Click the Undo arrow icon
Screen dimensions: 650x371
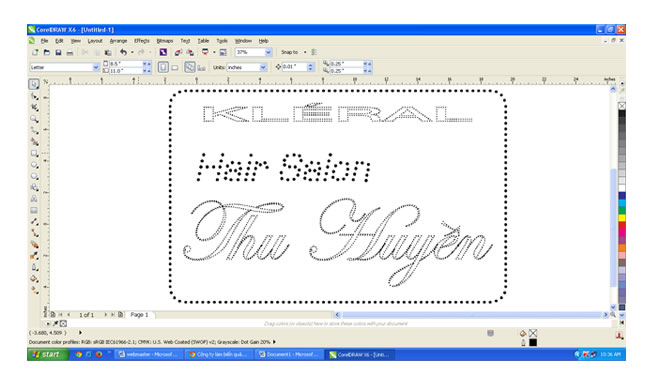tap(123, 52)
